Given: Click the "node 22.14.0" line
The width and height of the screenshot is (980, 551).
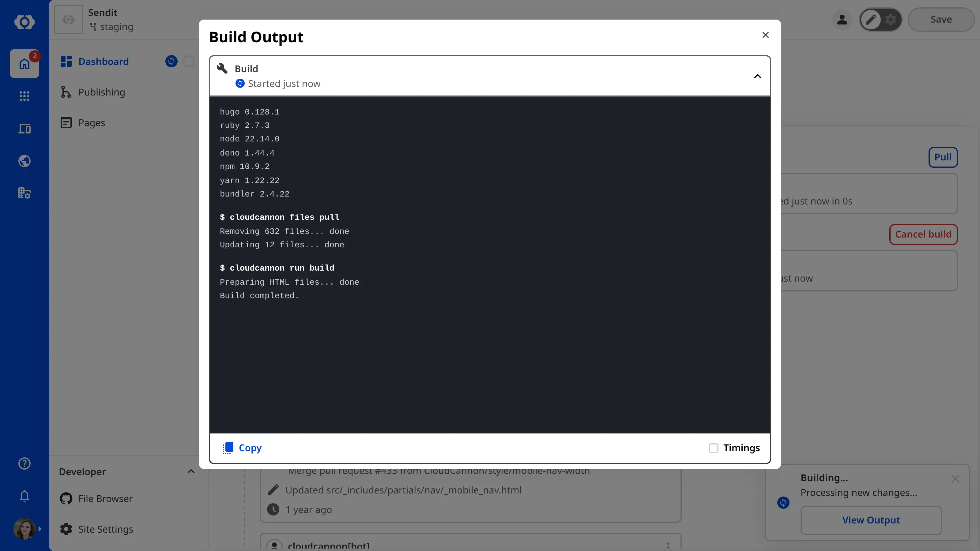Looking at the screenshot, I should [250, 139].
